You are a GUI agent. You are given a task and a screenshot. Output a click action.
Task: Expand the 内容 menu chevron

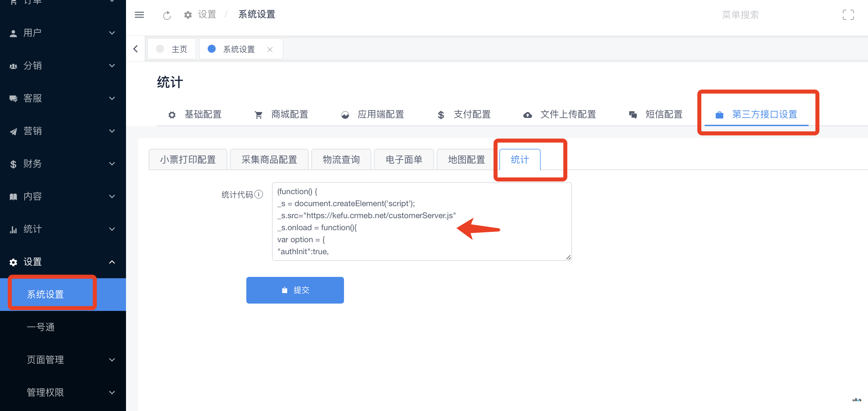pos(112,196)
